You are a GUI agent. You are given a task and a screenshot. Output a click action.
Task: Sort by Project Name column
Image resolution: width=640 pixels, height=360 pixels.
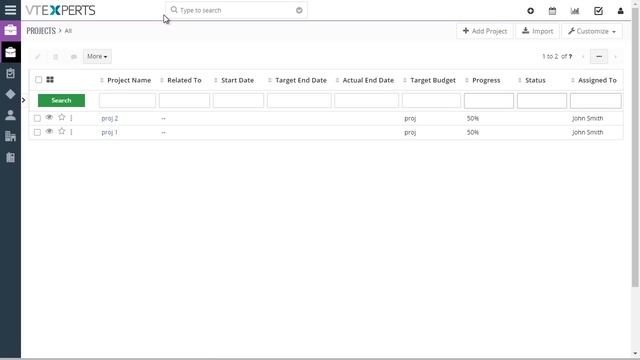pyautogui.click(x=129, y=80)
